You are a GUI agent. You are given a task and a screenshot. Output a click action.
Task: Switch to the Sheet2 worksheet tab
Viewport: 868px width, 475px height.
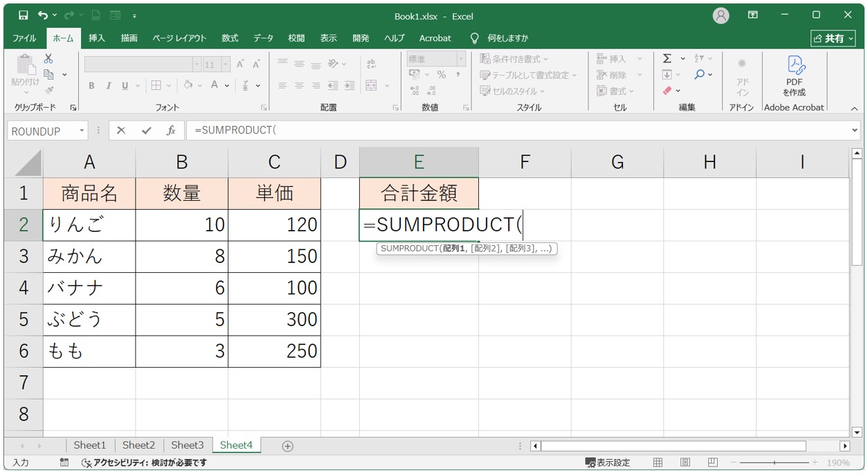(x=138, y=445)
